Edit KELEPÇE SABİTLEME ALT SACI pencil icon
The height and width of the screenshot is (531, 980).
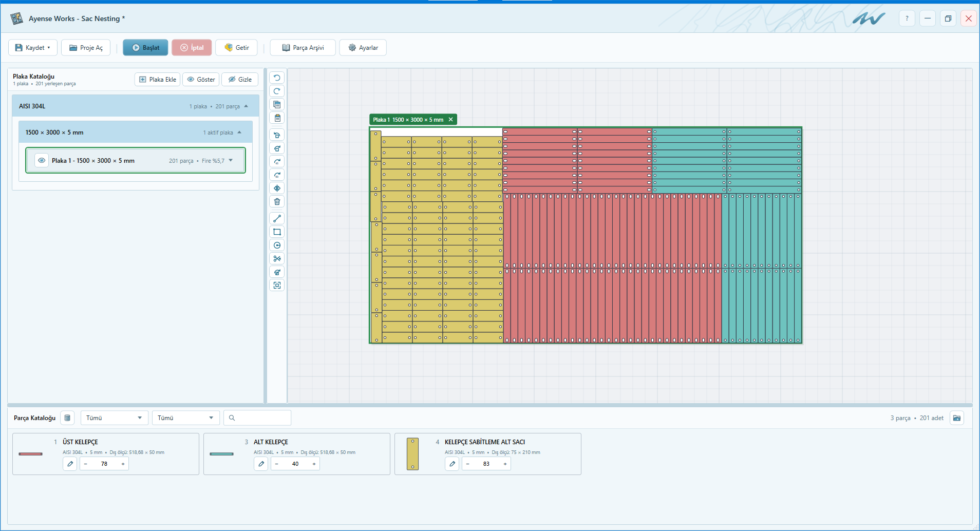coord(452,464)
